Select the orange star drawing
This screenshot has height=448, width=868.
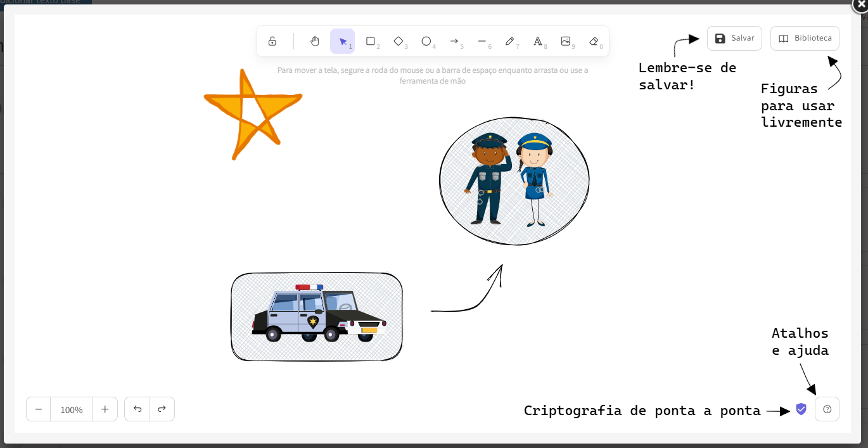(253, 114)
